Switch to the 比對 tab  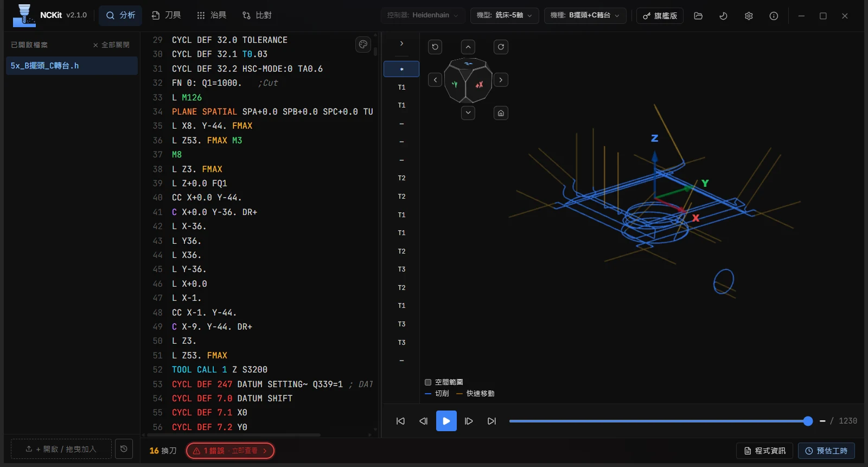tap(257, 15)
